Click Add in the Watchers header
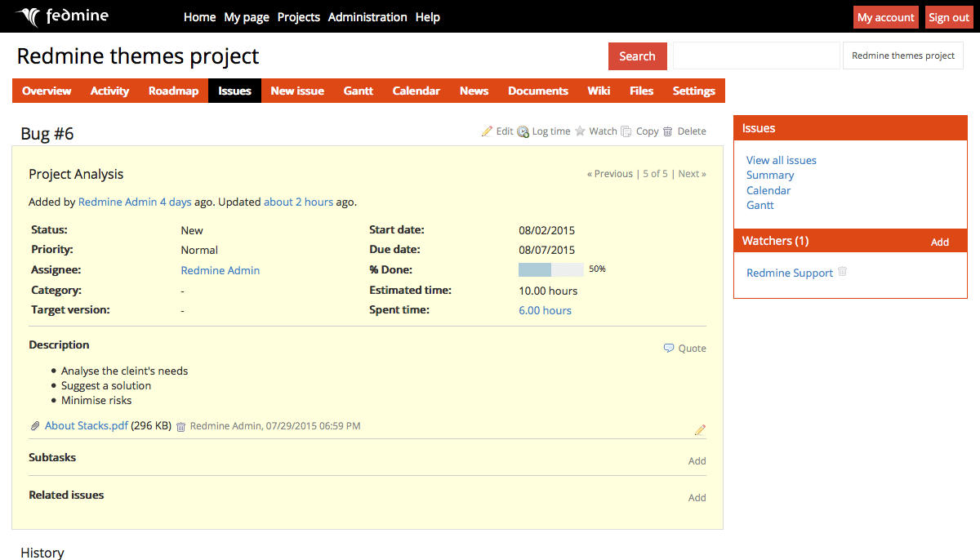The width and height of the screenshot is (980, 560). [x=940, y=242]
